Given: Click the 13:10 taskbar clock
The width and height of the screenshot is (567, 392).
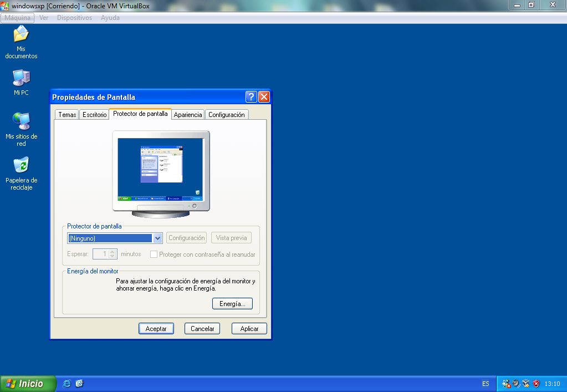Looking at the screenshot, I should [x=552, y=384].
